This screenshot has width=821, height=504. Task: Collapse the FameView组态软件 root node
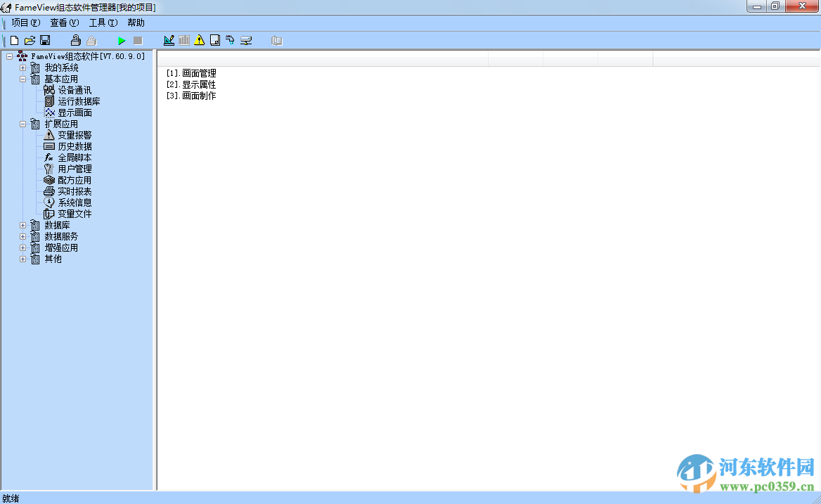9,56
